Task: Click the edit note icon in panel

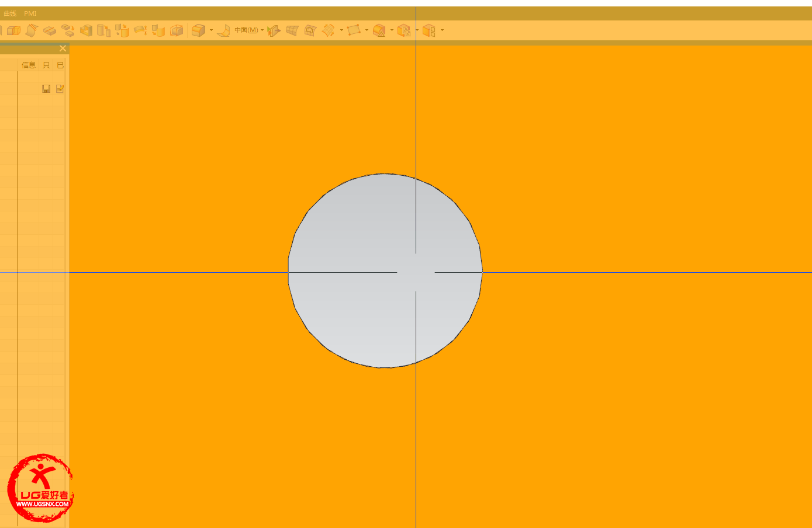Action: tap(60, 89)
